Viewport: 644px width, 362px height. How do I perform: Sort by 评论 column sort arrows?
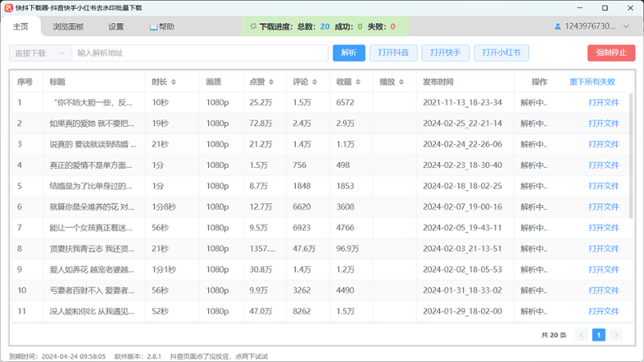tap(316, 82)
